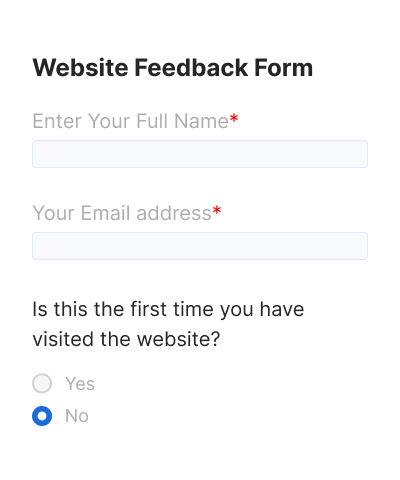400x480 pixels.
Task: Focus the input box under Full Name label
Action: click(200, 154)
